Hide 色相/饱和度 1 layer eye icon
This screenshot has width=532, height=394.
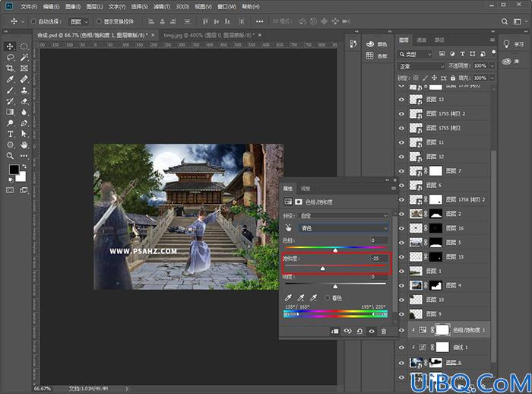pos(402,330)
